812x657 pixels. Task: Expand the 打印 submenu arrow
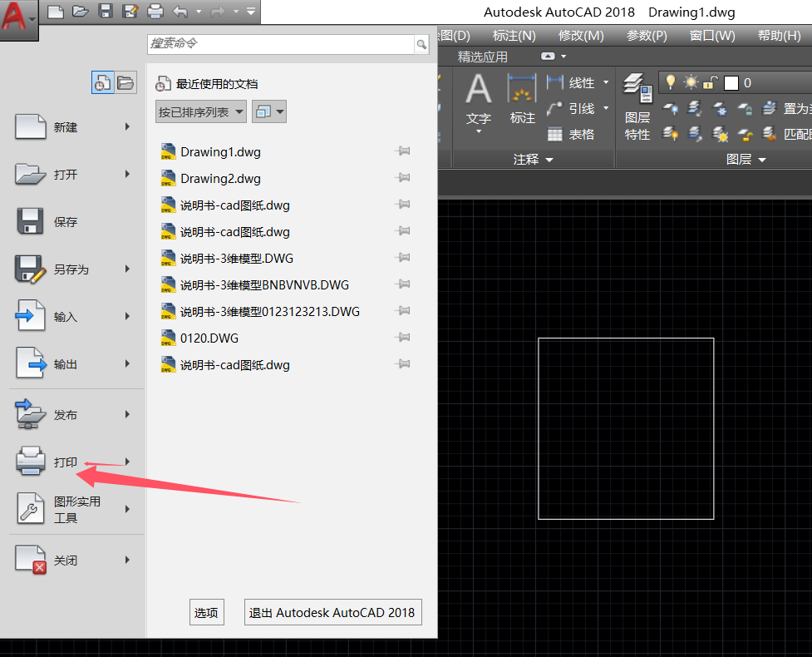127,462
